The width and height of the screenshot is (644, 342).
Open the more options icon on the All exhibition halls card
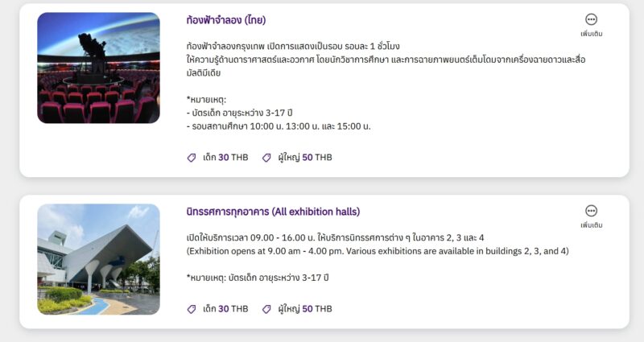click(591, 211)
